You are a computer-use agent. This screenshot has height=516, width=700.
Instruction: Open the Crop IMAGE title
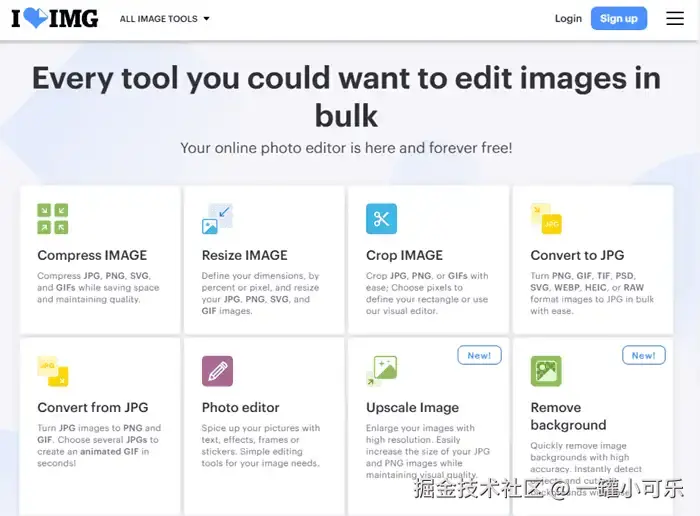click(x=404, y=255)
